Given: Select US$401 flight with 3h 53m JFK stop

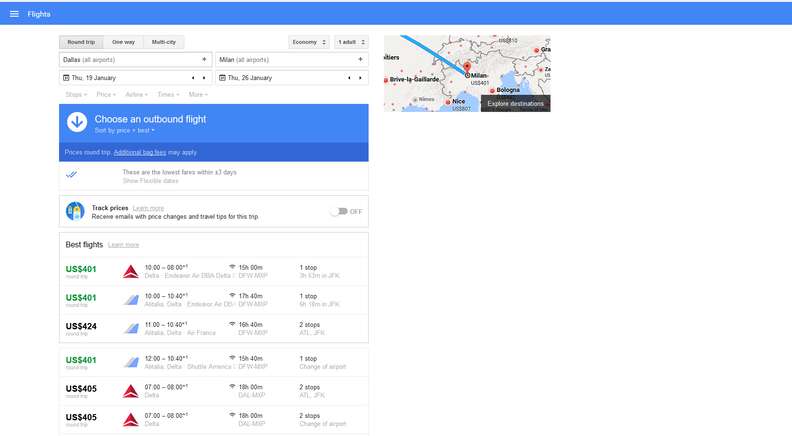Looking at the screenshot, I should tap(214, 272).
